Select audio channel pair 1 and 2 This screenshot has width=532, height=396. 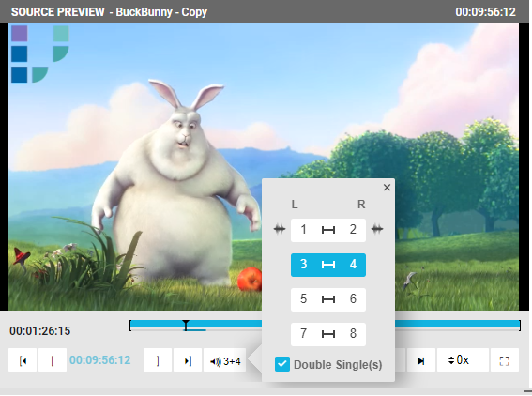point(328,230)
